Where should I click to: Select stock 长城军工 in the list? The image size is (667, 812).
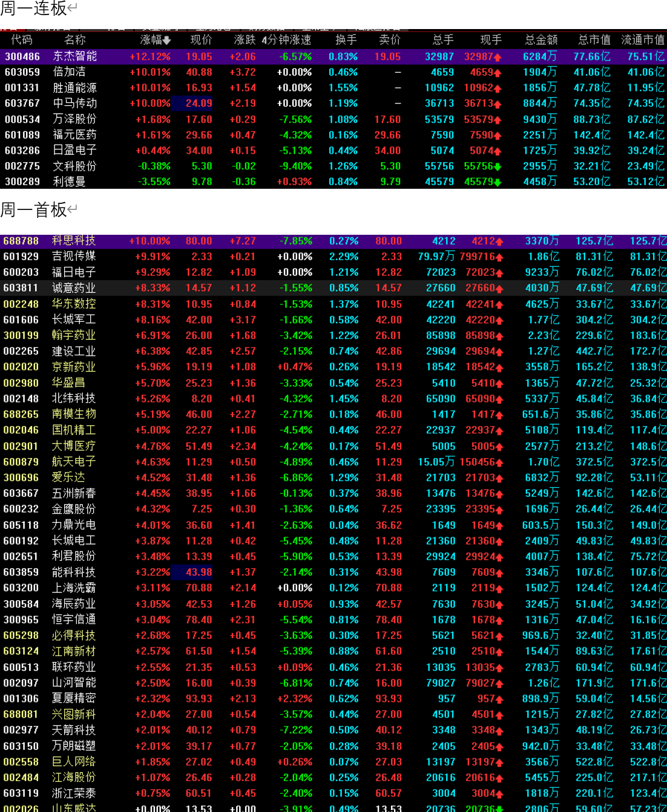pos(74,319)
